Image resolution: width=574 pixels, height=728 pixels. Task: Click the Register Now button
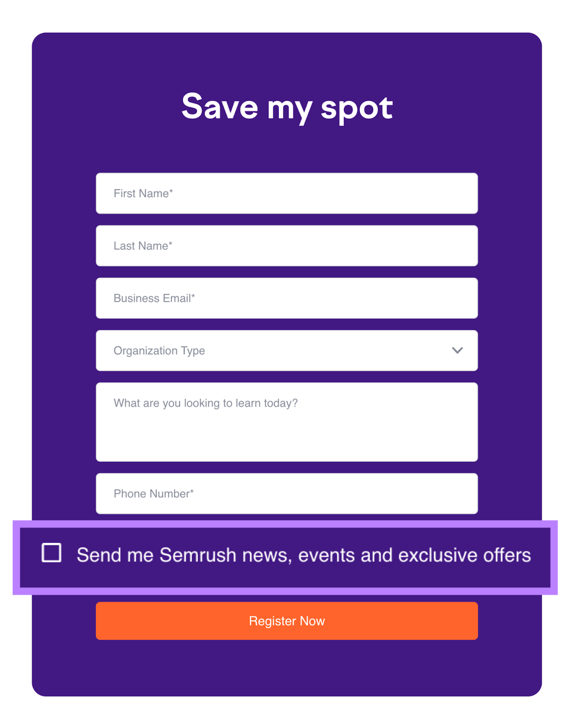pyautogui.click(x=287, y=621)
